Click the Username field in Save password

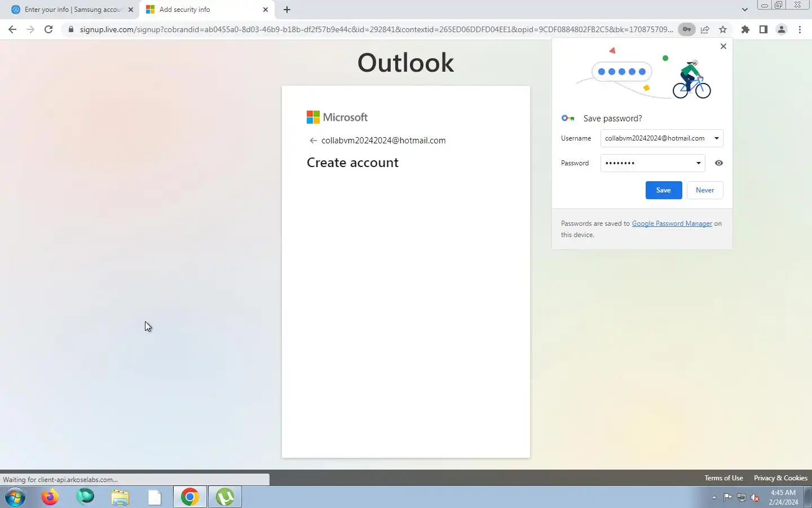(x=661, y=138)
